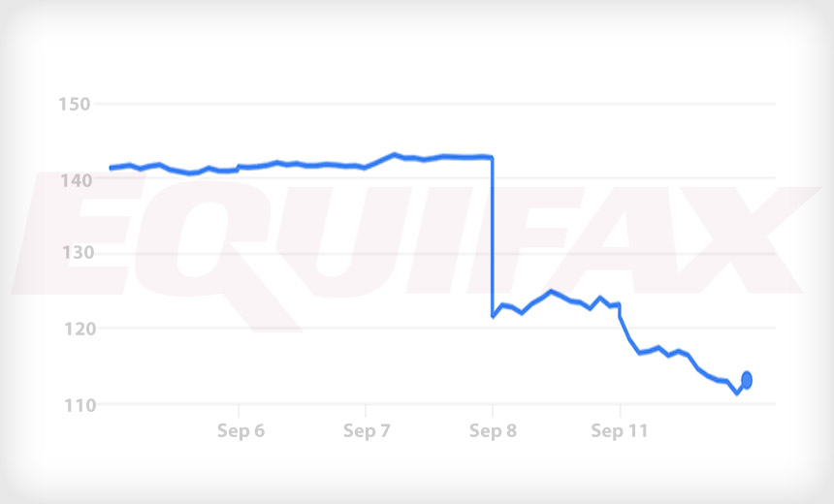
Task: Click the line's peak between Sep 7 and Sep 8
Action: pos(394,154)
